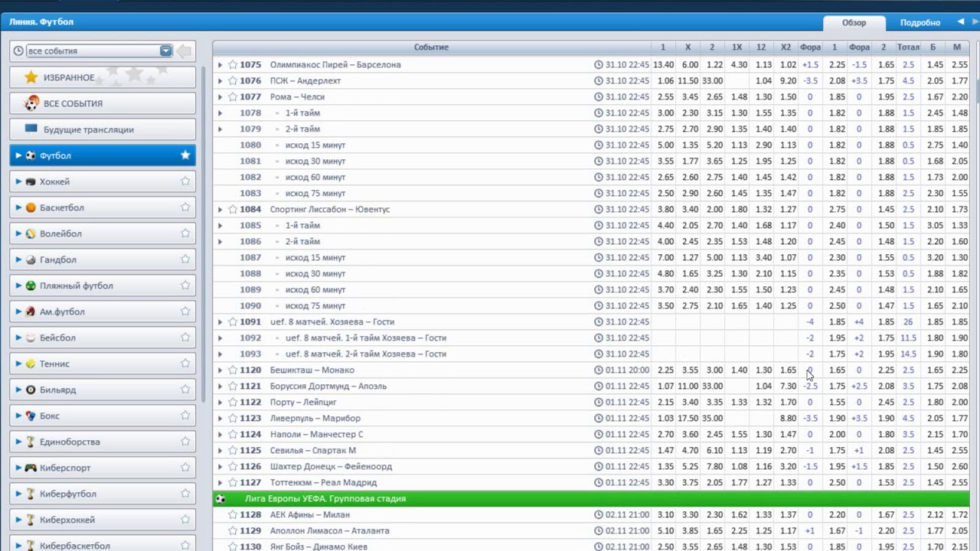
Task: Toggle favorite star on Теннис sidebar item
Action: pyautogui.click(x=185, y=364)
